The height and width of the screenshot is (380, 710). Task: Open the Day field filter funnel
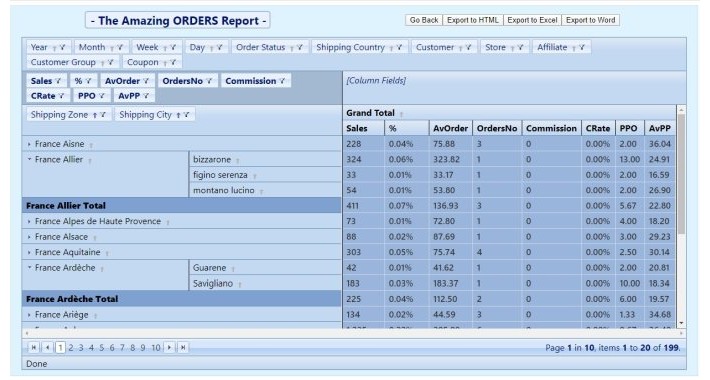[220, 47]
